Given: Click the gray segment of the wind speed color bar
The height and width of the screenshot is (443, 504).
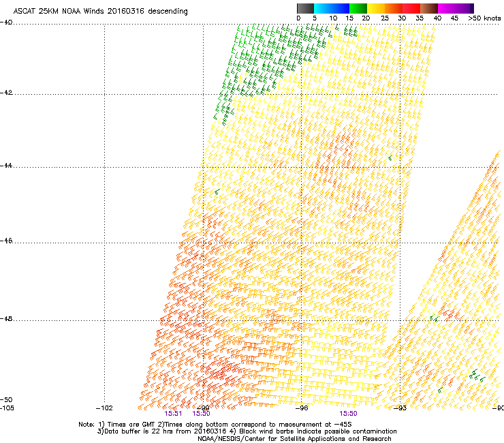Looking at the screenshot, I should (x=305, y=9).
